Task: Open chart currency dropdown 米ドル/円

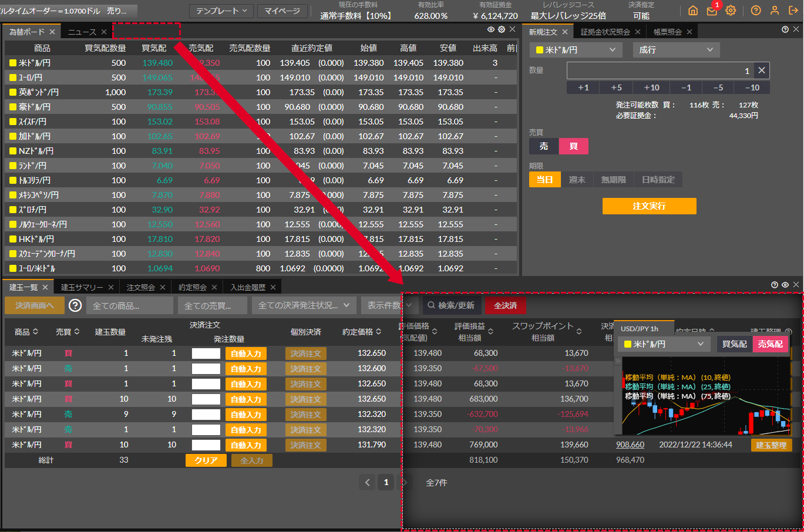Action: tap(664, 344)
